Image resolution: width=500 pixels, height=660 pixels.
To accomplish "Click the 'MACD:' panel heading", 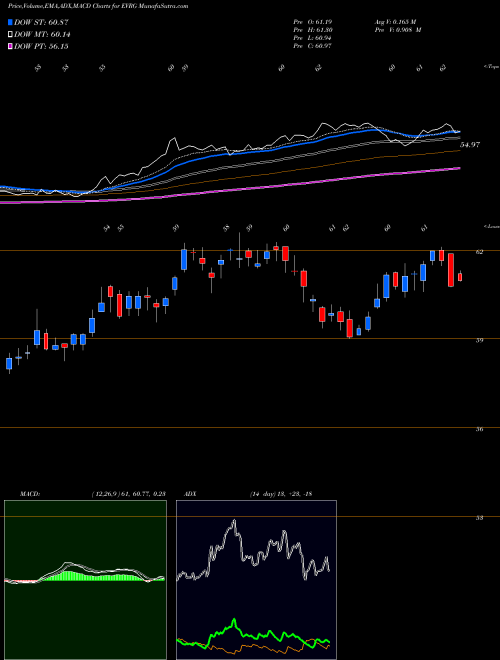I will (30, 494).
